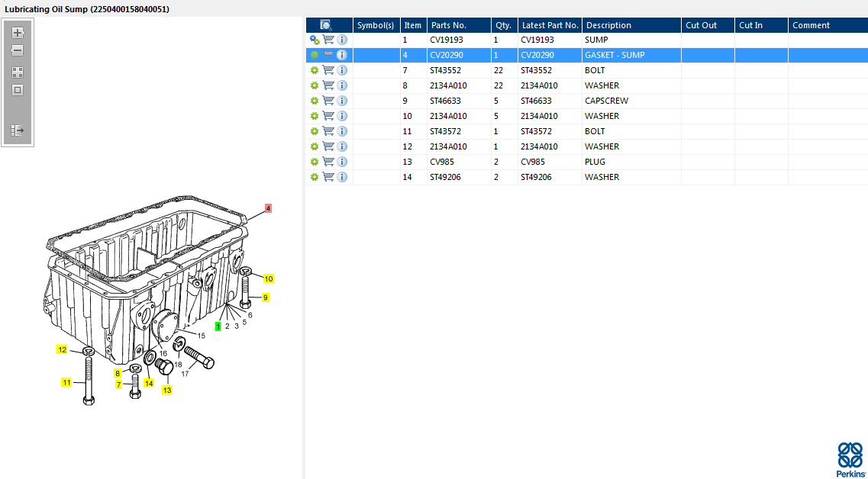Image resolution: width=868 pixels, height=479 pixels.
Task: Select yellow callout 13 in diagram
Action: [166, 390]
